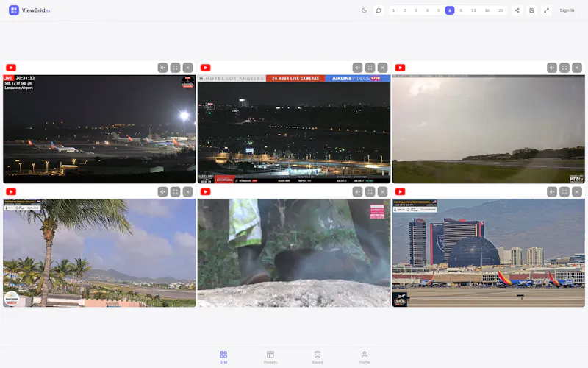The image size is (588, 368).
Task: Click the Lanzarote Airport night video
Action: (99, 129)
